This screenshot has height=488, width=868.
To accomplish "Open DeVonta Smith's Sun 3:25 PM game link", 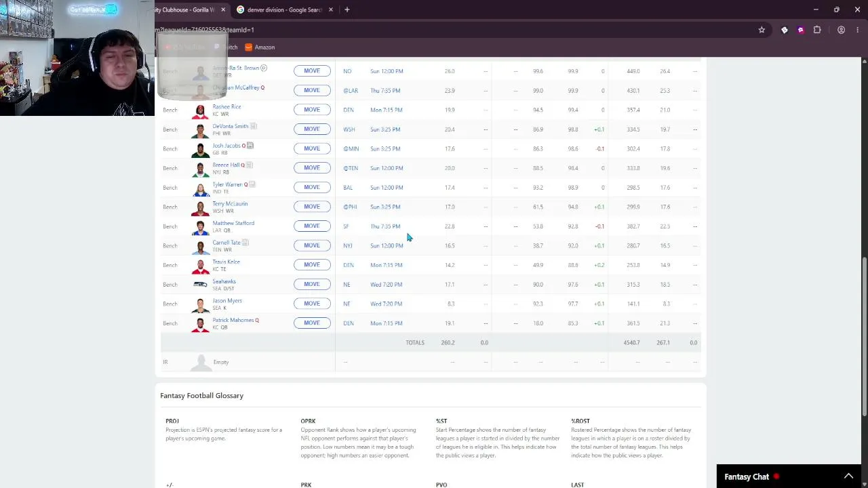I will (x=385, y=129).
